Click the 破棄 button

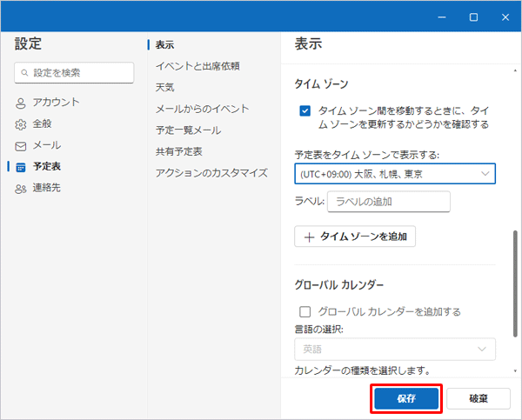478,398
